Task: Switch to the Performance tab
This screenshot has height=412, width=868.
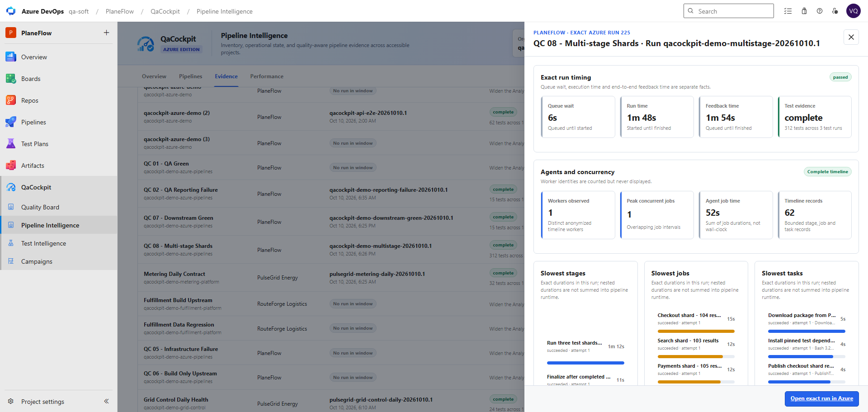Action: point(267,76)
